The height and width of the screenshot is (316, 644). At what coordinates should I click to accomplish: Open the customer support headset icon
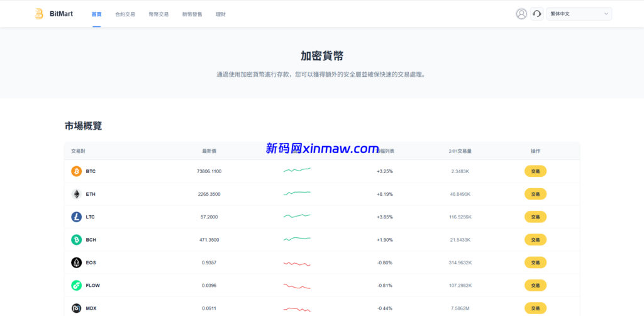coord(537,14)
